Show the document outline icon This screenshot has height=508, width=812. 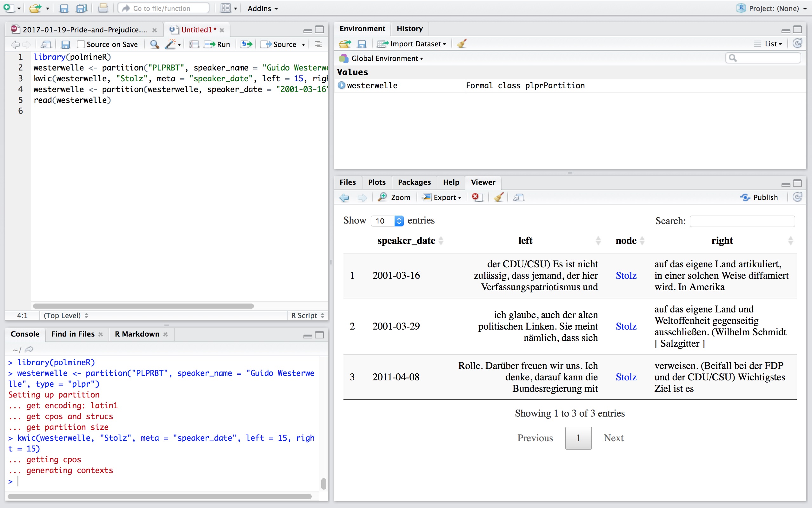[318, 44]
